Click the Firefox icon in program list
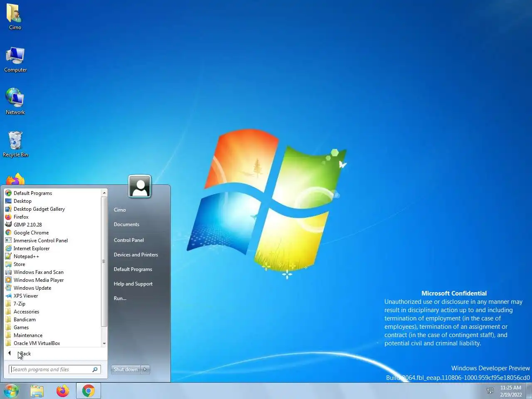The height and width of the screenshot is (399, 532). tap(8, 217)
